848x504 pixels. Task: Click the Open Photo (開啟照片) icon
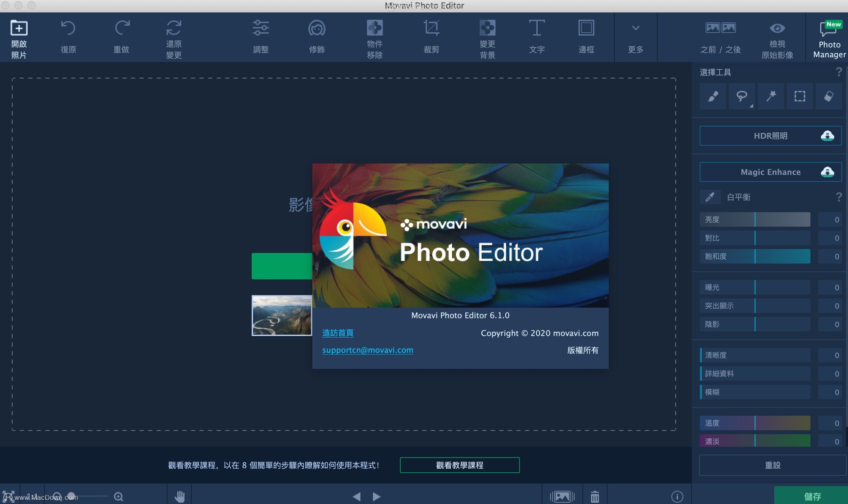19,28
